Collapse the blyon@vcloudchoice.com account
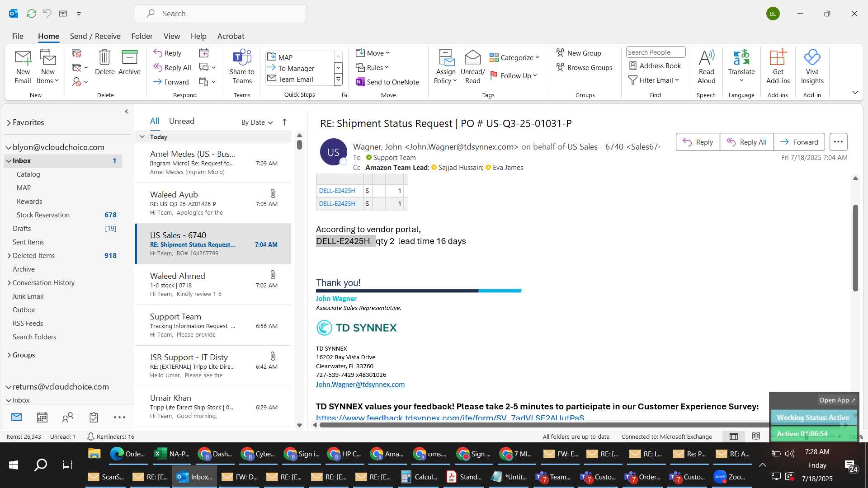Viewport: 868px width, 488px height. [8, 147]
